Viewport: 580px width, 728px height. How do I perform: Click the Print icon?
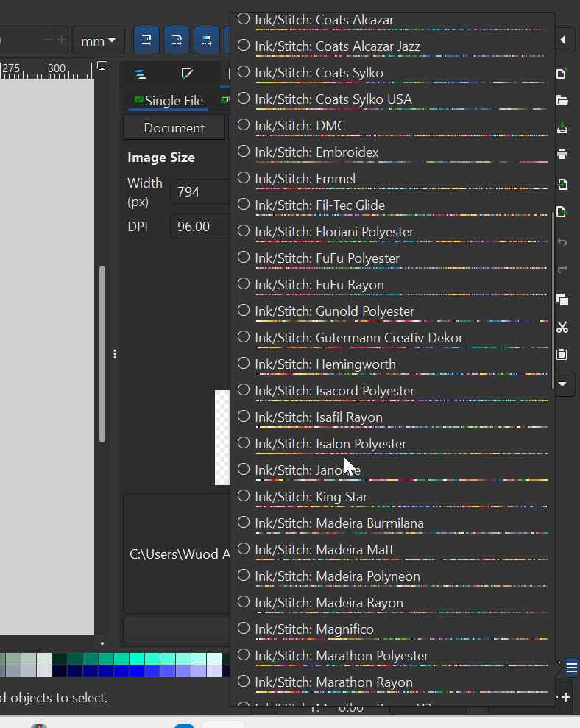click(562, 154)
